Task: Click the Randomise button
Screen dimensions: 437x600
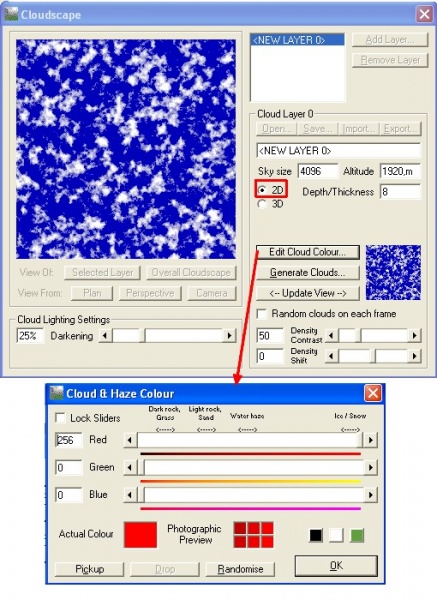Action: pyautogui.click(x=240, y=569)
